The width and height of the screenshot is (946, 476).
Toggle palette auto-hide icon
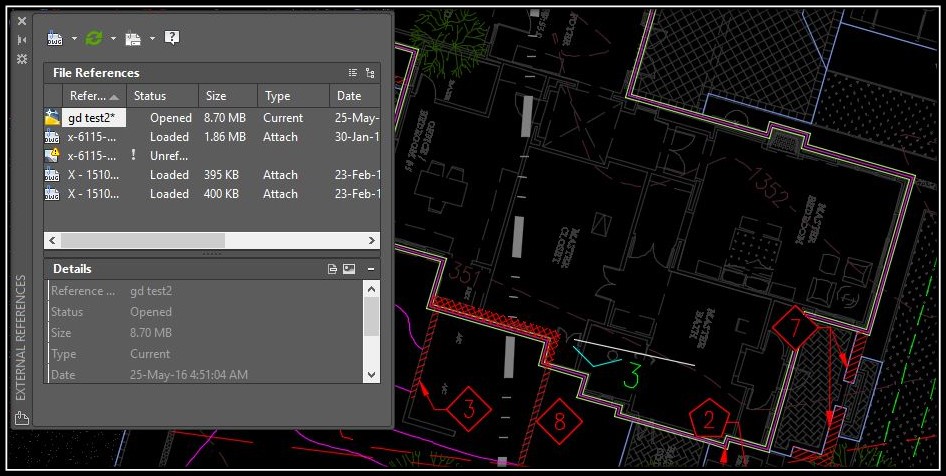pyautogui.click(x=22, y=40)
